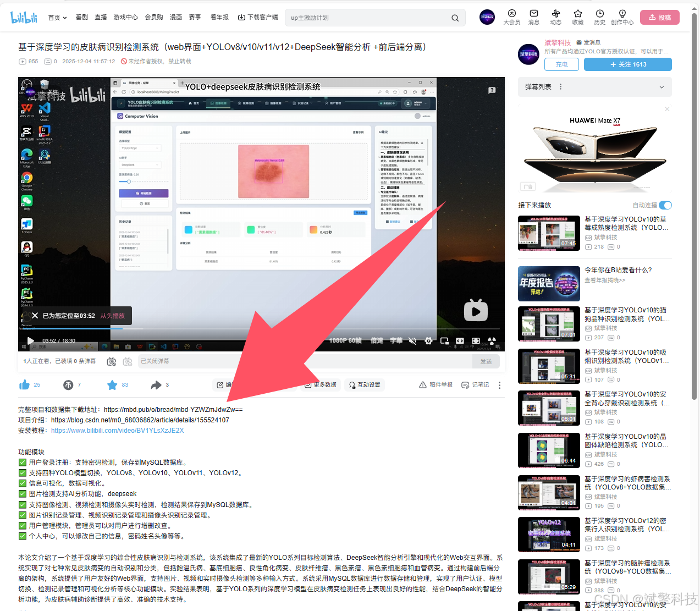This screenshot has height=611, width=700.
Task: Open the 历史 history icon
Action: [599, 17]
